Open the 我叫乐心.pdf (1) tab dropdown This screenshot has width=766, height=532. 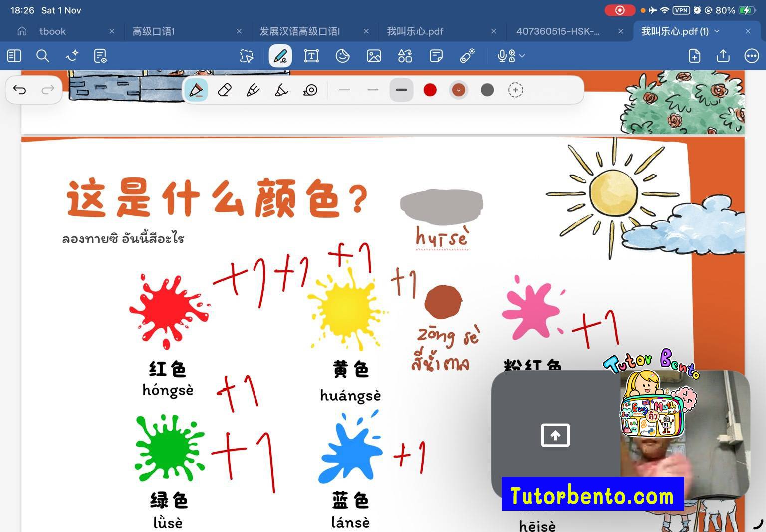[717, 31]
